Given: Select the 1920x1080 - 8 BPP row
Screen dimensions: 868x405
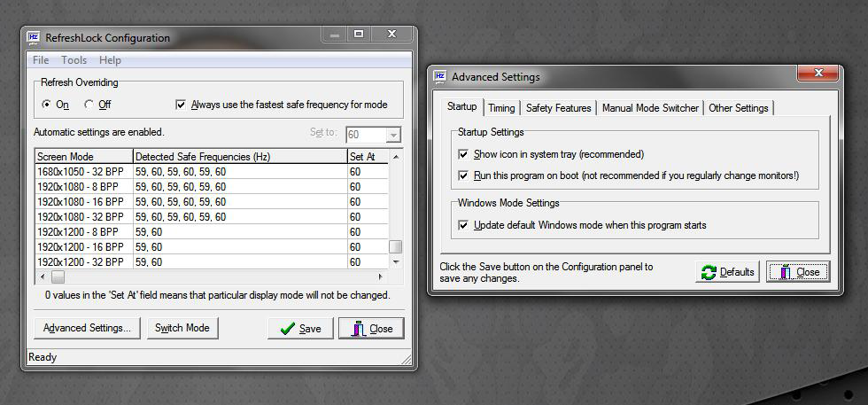Looking at the screenshot, I should 212,187.
